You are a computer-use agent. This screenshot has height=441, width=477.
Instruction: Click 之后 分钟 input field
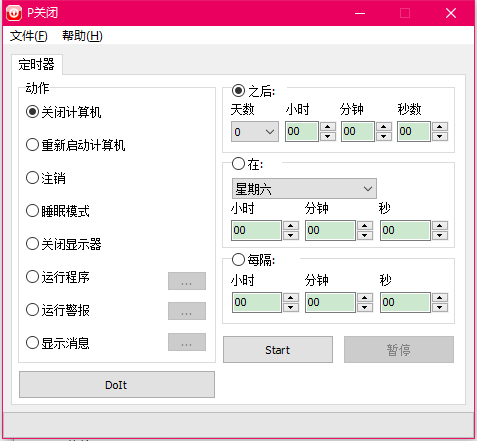358,131
